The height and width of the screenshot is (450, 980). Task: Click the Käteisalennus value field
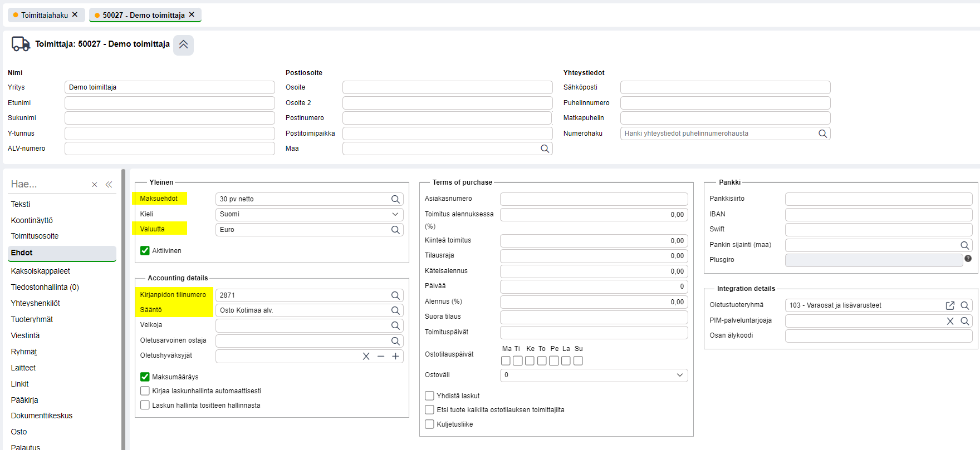[594, 271]
